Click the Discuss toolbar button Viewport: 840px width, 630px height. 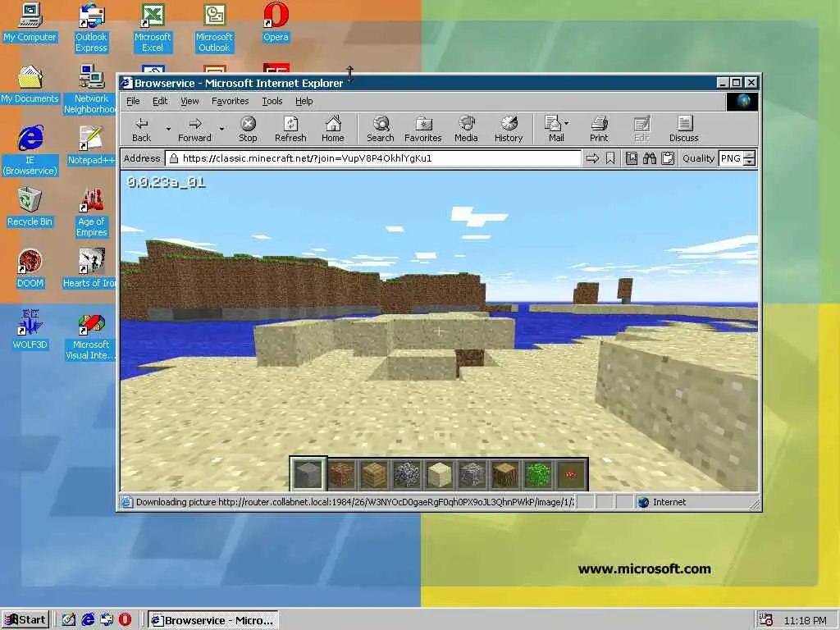pyautogui.click(x=683, y=130)
